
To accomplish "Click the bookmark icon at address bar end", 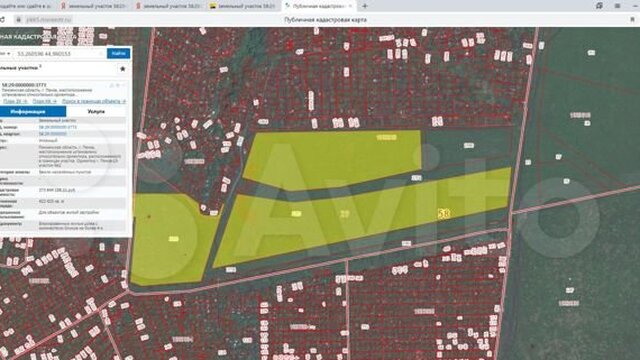I will pyautogui.click(x=632, y=19).
